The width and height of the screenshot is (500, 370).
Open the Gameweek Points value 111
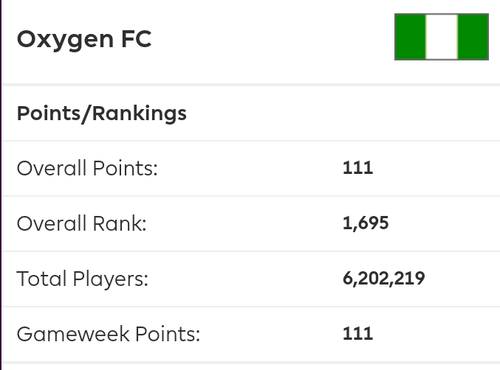[x=358, y=334]
